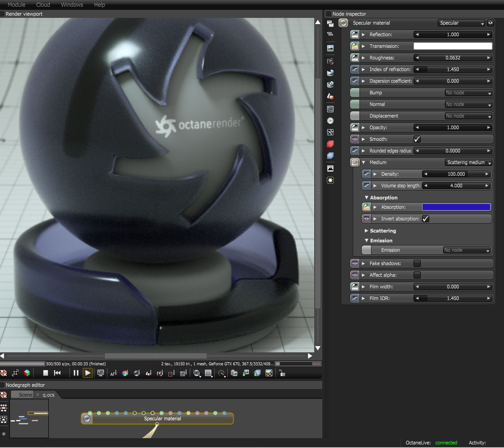504x448 pixels.
Task: Open the Bump node dropdown
Action: 468,93
